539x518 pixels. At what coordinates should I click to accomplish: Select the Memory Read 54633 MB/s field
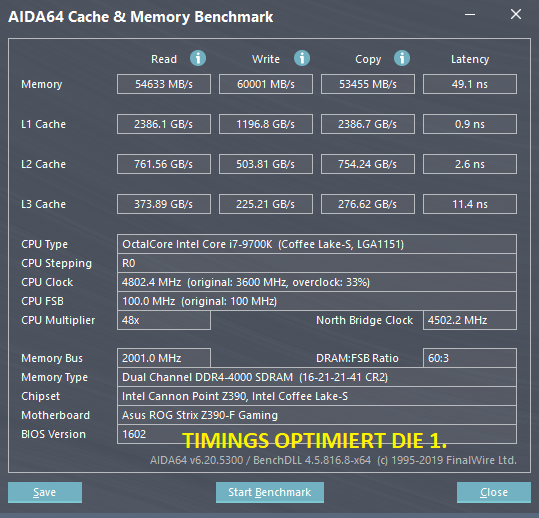click(164, 84)
